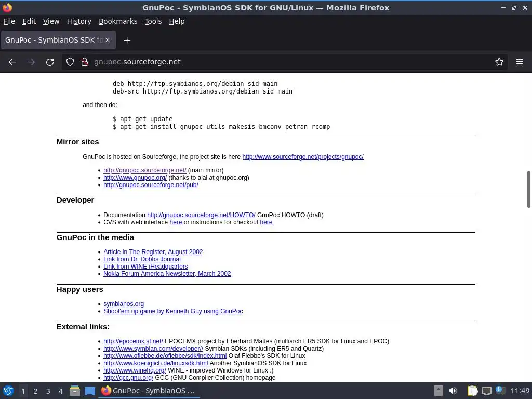Open the Help menu
This screenshot has width=532, height=399.
(177, 21)
